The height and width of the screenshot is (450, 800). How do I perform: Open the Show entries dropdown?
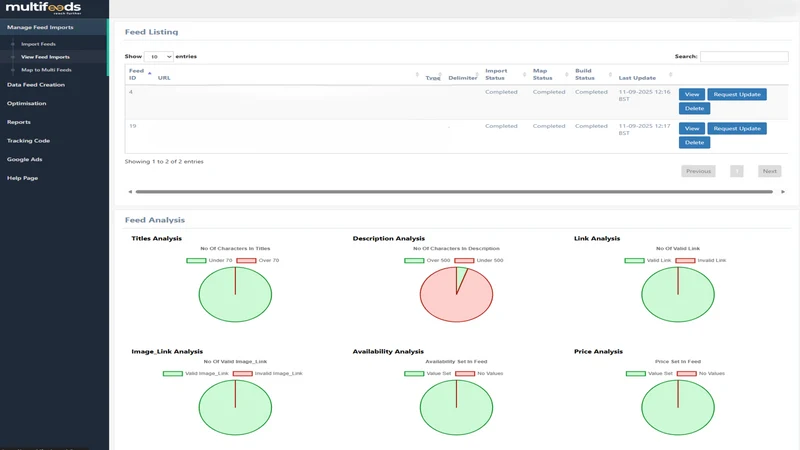click(159, 57)
